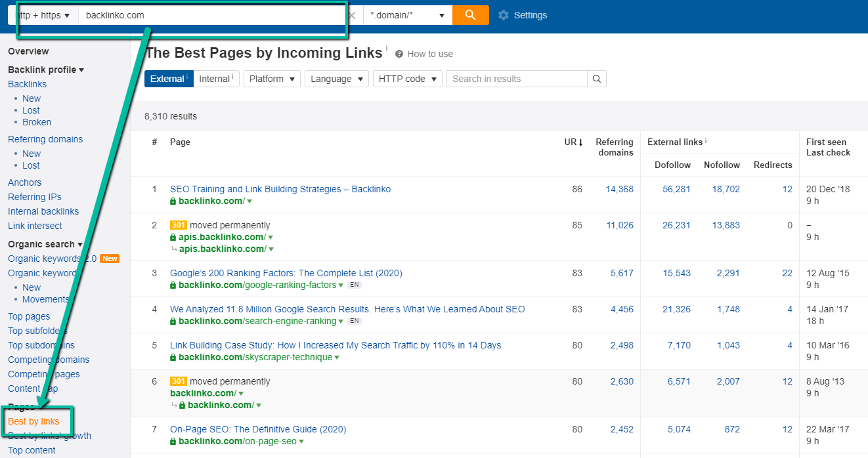Click the 301 badge in row 6

point(179,381)
